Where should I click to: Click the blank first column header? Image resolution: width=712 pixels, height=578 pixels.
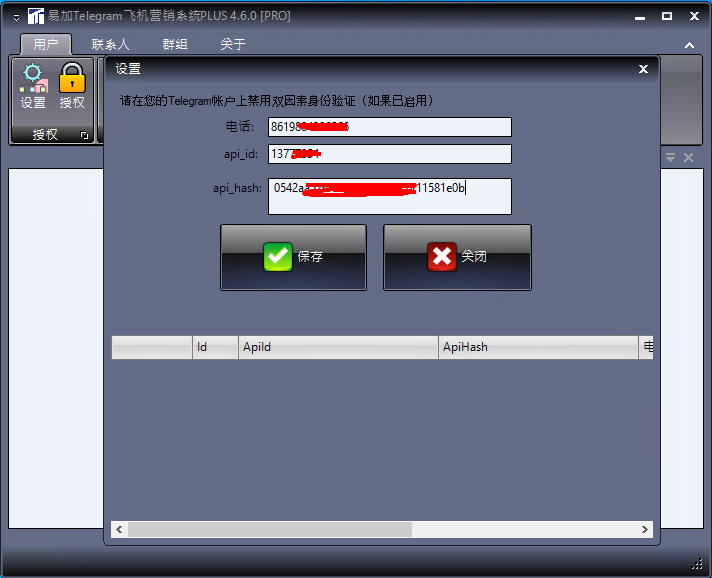tap(152, 347)
